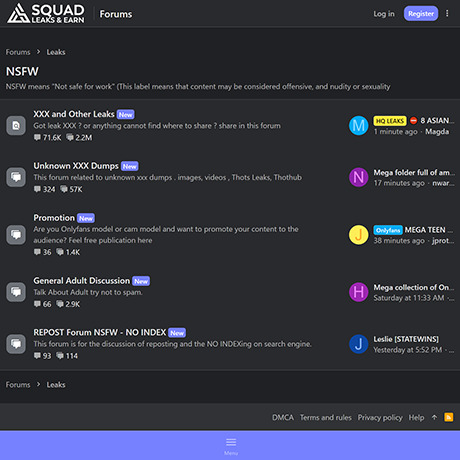Open the Leslie [STATEWINS] thread

pyautogui.click(x=406, y=339)
